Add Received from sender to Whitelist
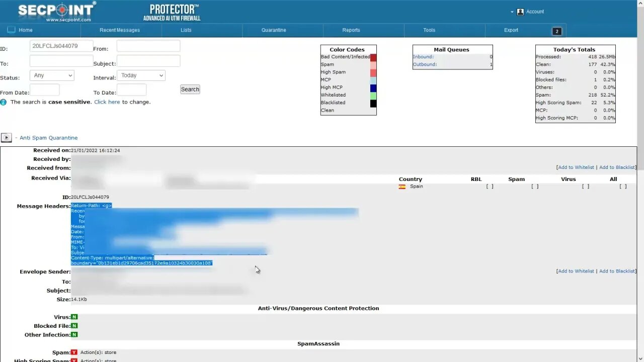Screen dimensions: 644x362 pos(576,167)
